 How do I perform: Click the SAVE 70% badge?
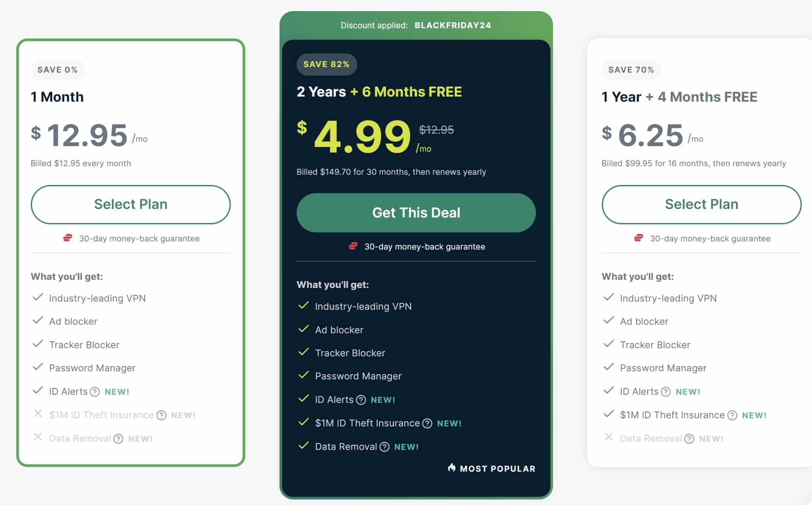tap(631, 70)
